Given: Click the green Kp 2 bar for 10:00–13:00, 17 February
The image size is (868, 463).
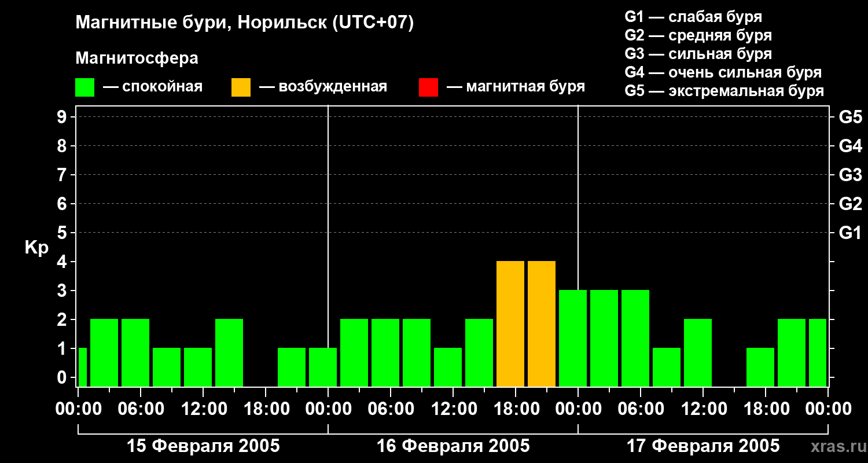Looking at the screenshot, I should [698, 352].
